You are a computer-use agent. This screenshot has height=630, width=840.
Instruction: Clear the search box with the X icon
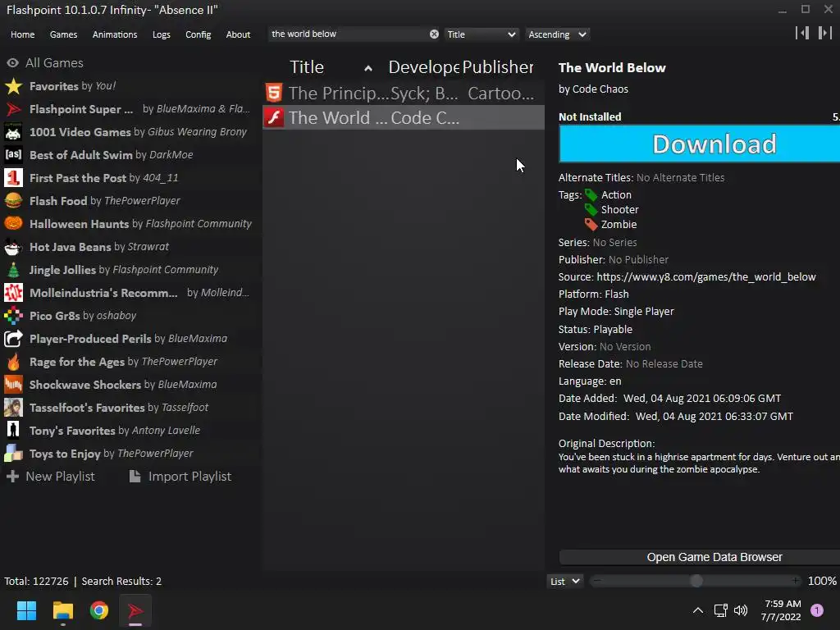point(434,34)
